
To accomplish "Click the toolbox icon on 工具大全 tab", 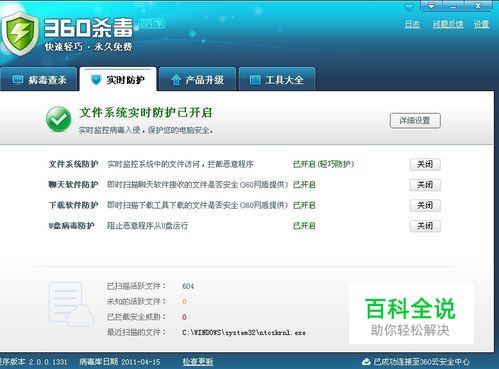I will [255, 80].
